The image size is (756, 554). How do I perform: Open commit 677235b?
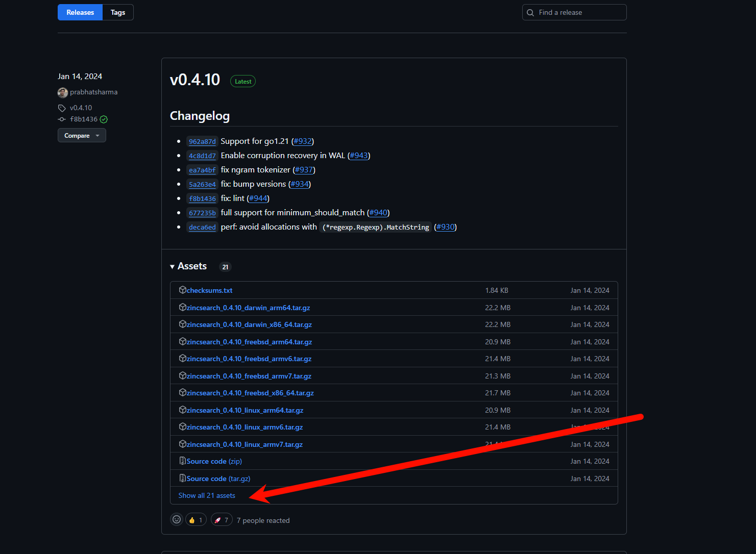[x=202, y=213]
